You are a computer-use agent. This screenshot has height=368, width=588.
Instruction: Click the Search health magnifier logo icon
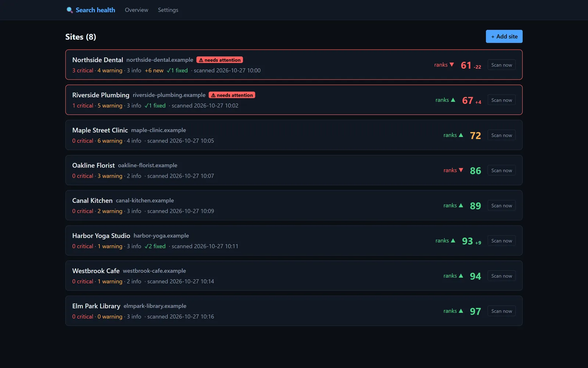click(69, 10)
